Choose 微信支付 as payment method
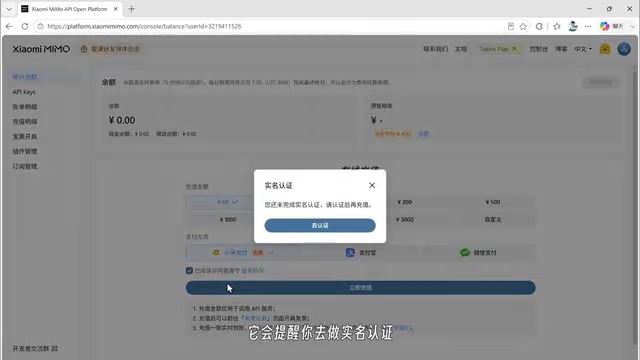Viewport: 640px width, 360px height. [478, 253]
